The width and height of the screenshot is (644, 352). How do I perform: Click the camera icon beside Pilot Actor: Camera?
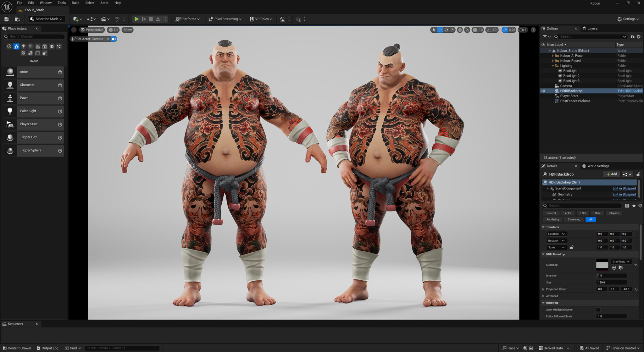[114, 39]
